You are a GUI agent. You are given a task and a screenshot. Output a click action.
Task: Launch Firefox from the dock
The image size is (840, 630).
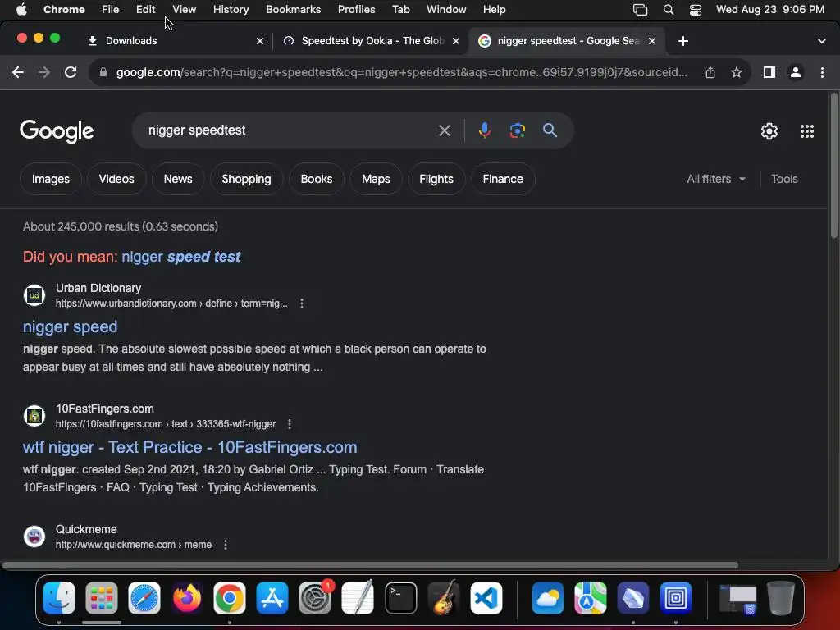[x=187, y=598]
